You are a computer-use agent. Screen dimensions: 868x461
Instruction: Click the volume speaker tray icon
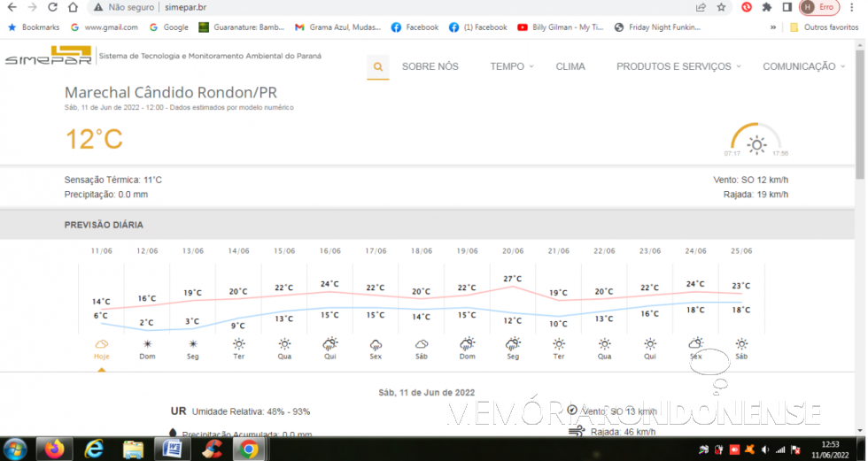coord(765,450)
